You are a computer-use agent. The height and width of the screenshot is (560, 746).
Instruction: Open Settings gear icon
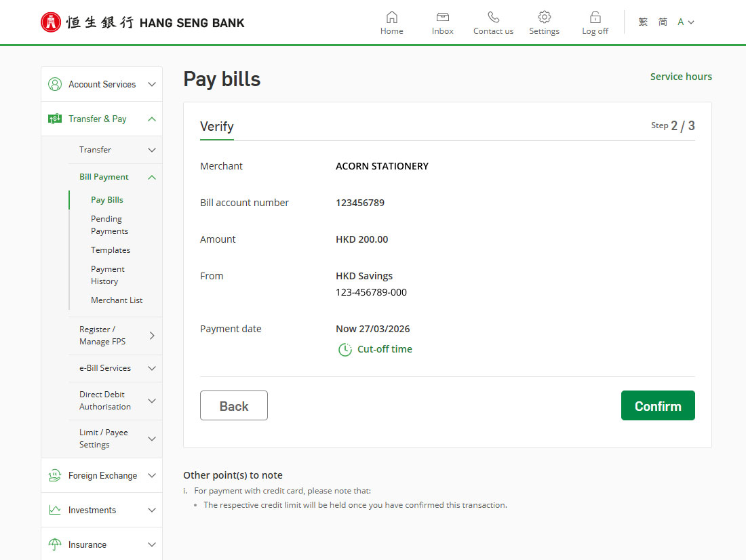(545, 17)
